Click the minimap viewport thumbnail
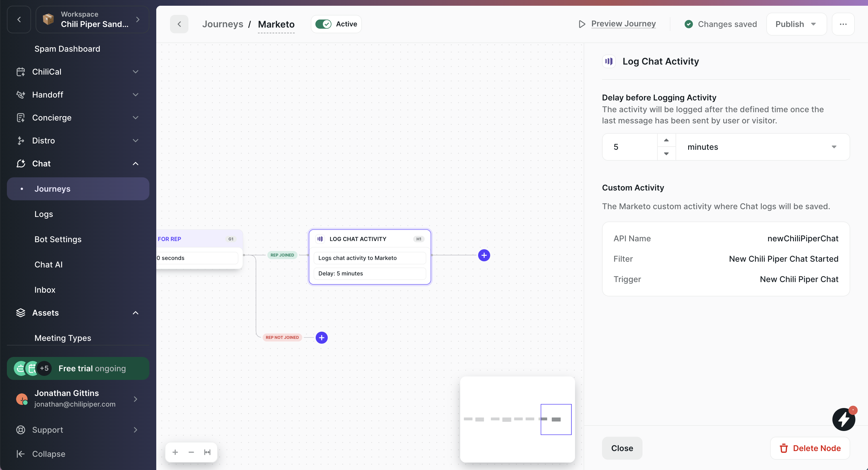Screen dimensions: 868x470 (x=556, y=419)
